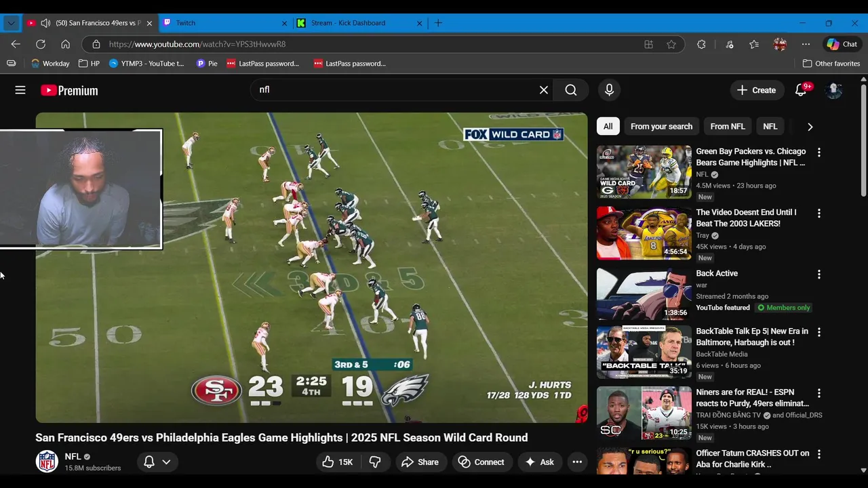Image resolution: width=868 pixels, height=488 pixels.
Task: Open Other favorites folder
Action: 831,64
